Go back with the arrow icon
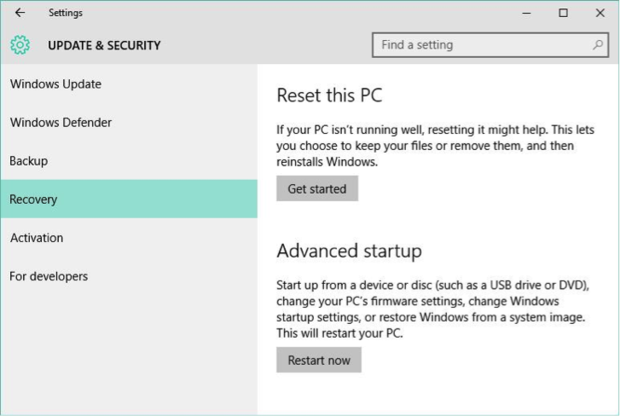Screen dimensions: 620x416 pyautogui.click(x=20, y=13)
